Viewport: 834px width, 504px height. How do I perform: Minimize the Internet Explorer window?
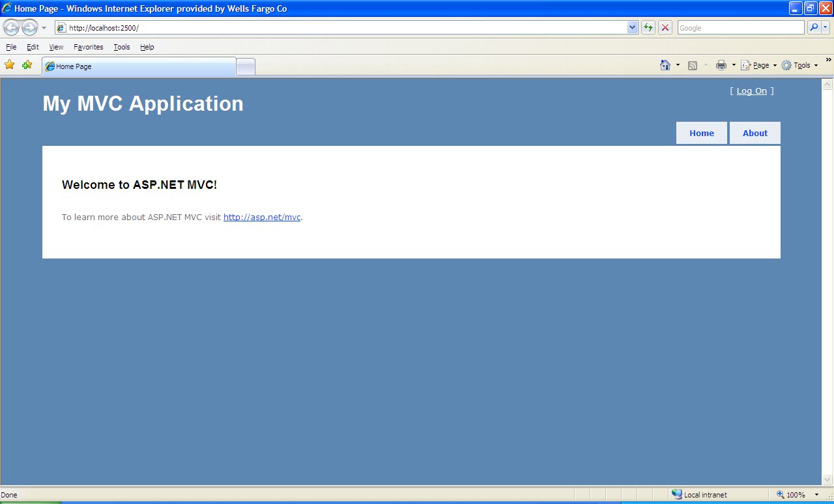[796, 8]
